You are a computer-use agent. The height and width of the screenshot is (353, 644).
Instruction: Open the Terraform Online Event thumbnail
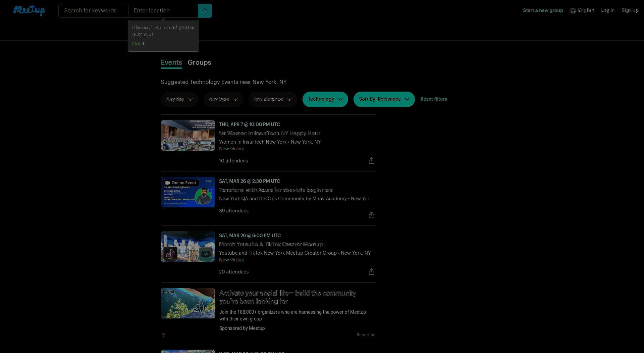click(188, 192)
